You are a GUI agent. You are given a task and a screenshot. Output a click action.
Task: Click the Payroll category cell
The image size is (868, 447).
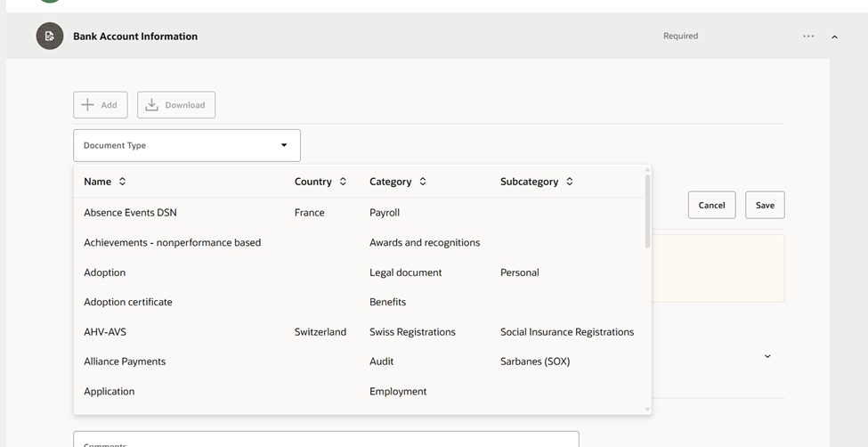click(385, 213)
